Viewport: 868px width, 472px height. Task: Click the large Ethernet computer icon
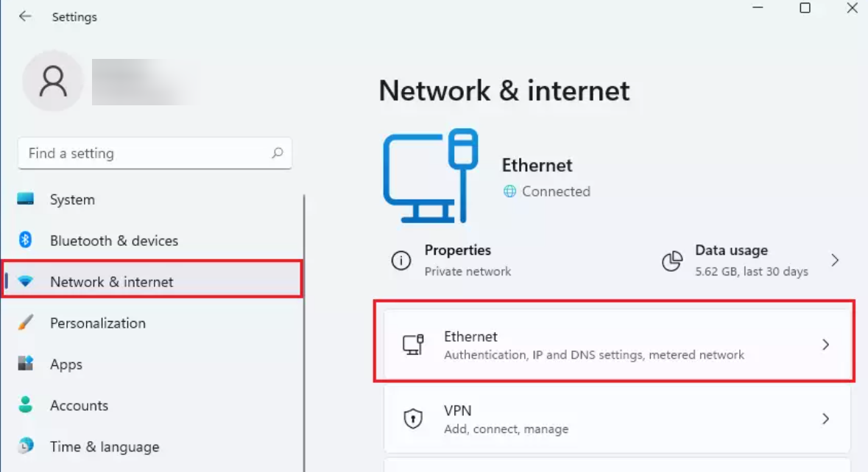pos(431,176)
